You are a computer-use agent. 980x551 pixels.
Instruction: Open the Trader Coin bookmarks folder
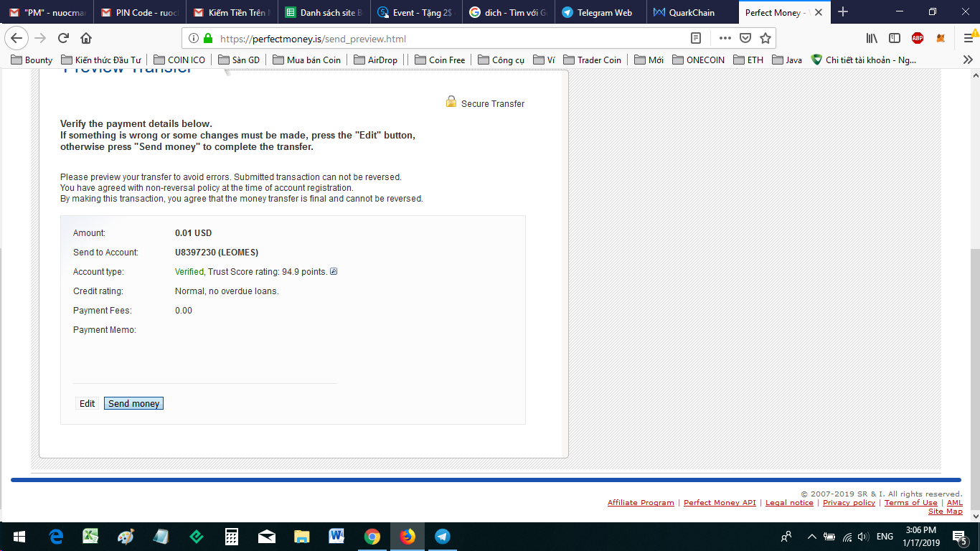pyautogui.click(x=593, y=60)
